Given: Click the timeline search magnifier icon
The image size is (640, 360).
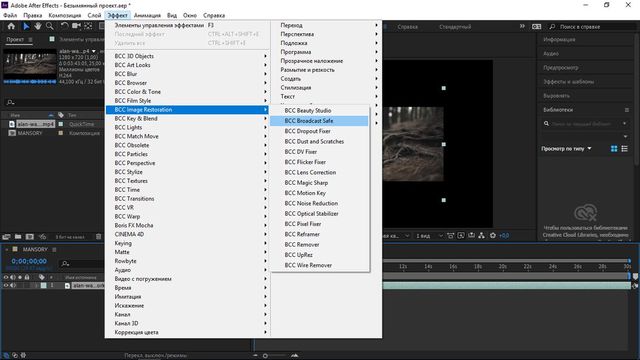Looking at the screenshot, I should coord(65,264).
